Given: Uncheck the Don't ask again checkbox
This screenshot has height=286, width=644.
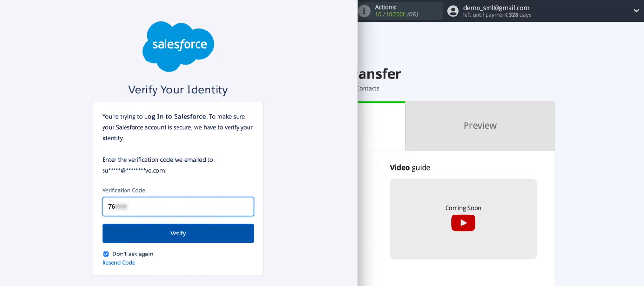Looking at the screenshot, I should (x=106, y=254).
